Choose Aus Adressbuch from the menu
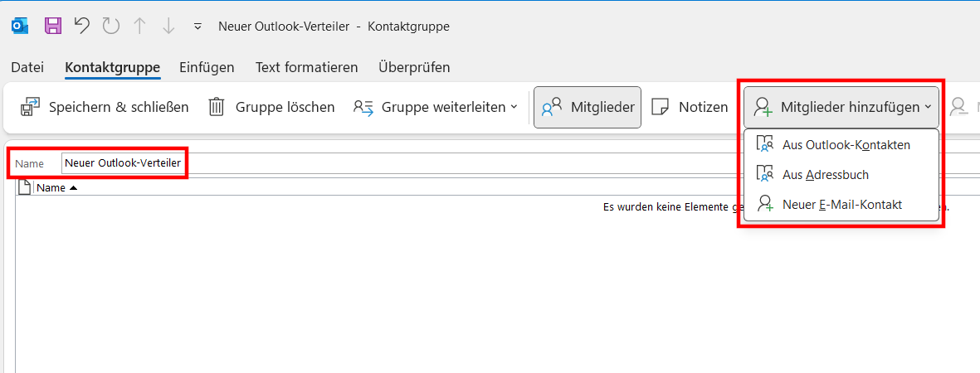Screen dimensions: 980x373 pyautogui.click(x=841, y=175)
